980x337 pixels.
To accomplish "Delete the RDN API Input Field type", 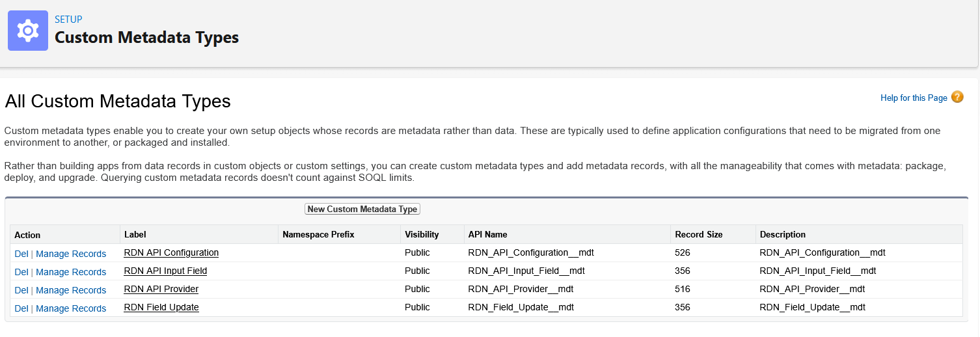I will pos(21,272).
